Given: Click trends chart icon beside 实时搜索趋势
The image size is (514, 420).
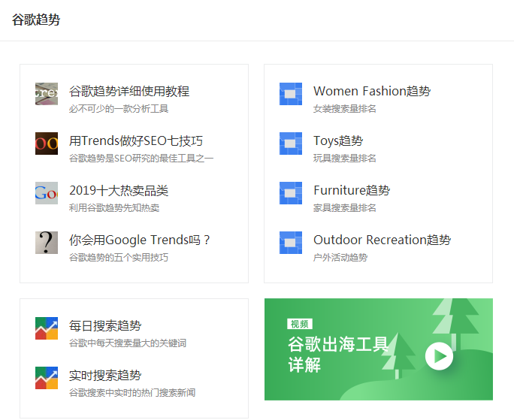Looking at the screenshot, I should click(x=47, y=378).
